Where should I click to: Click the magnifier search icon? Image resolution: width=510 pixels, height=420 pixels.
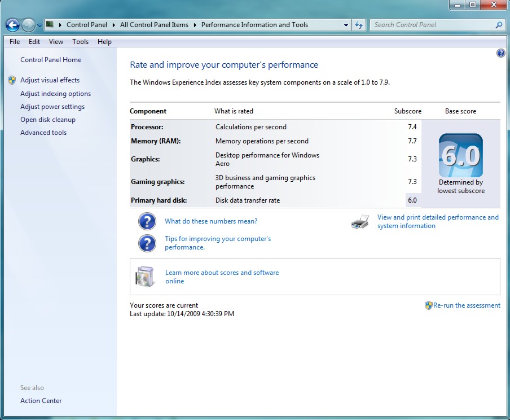click(x=499, y=25)
